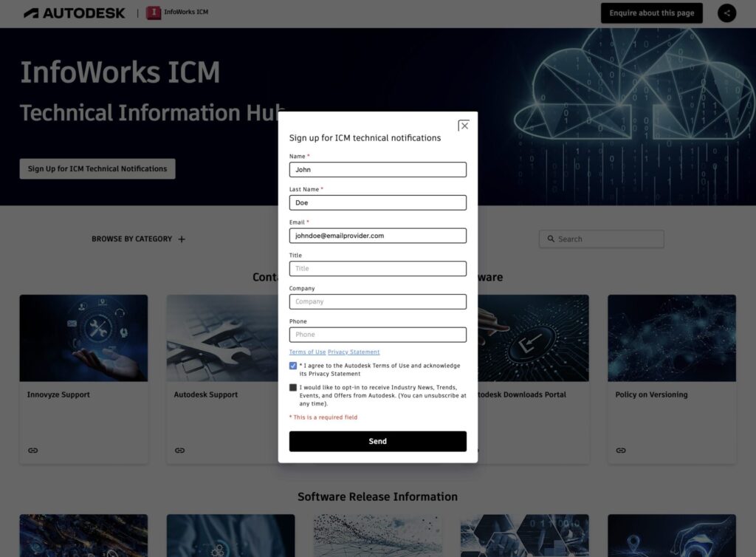Close the ICM notifications sign-up dialog
This screenshot has height=557, width=756.
[464, 126]
